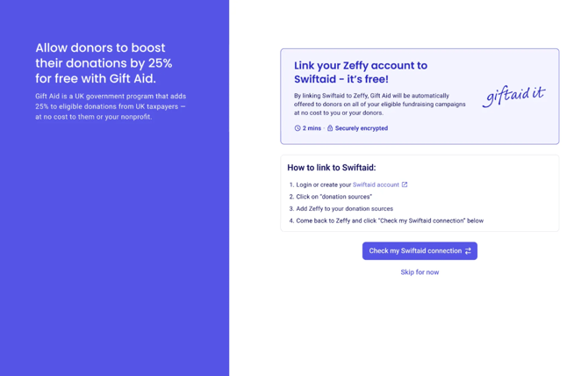Click step 1 Login or create your text
588x376 pixels.
tap(320, 184)
